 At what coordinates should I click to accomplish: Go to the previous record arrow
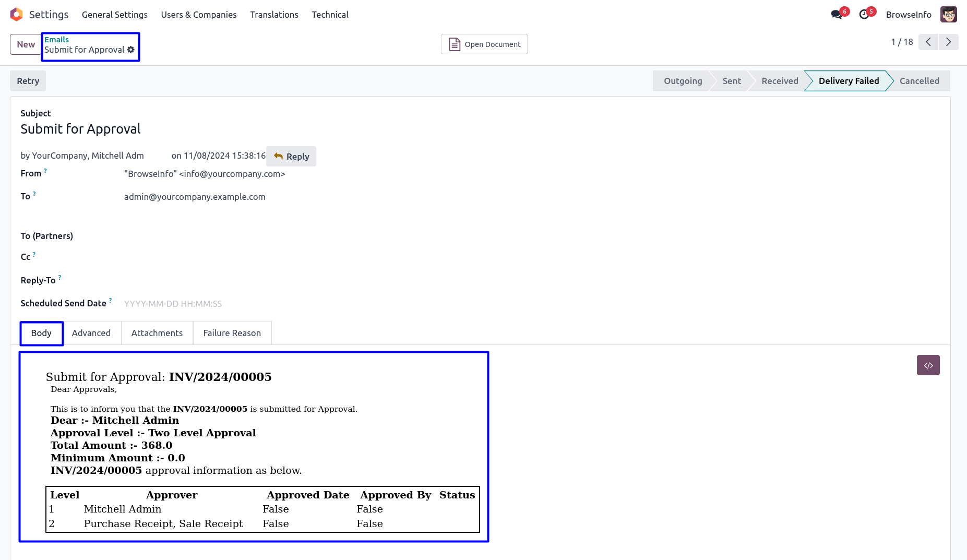tap(928, 42)
